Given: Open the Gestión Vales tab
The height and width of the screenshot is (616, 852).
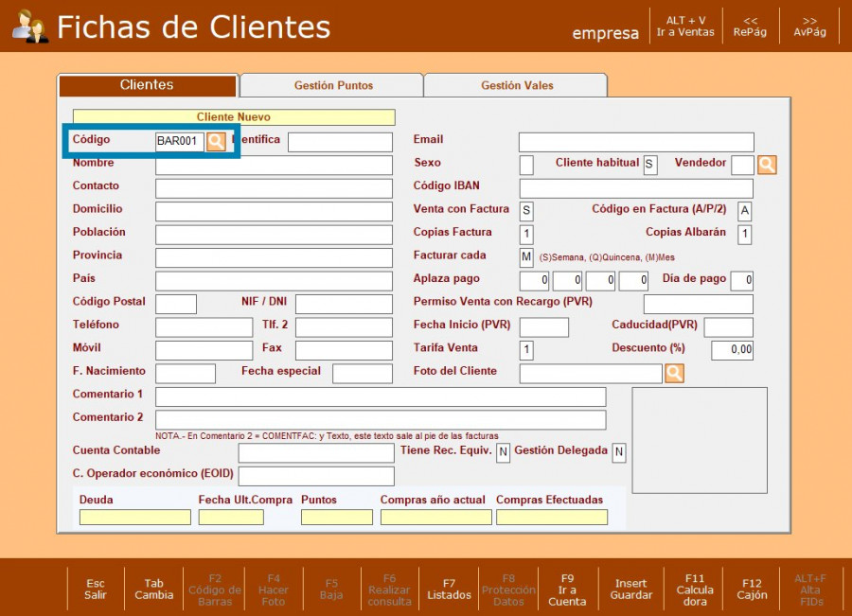Looking at the screenshot, I should [517, 85].
